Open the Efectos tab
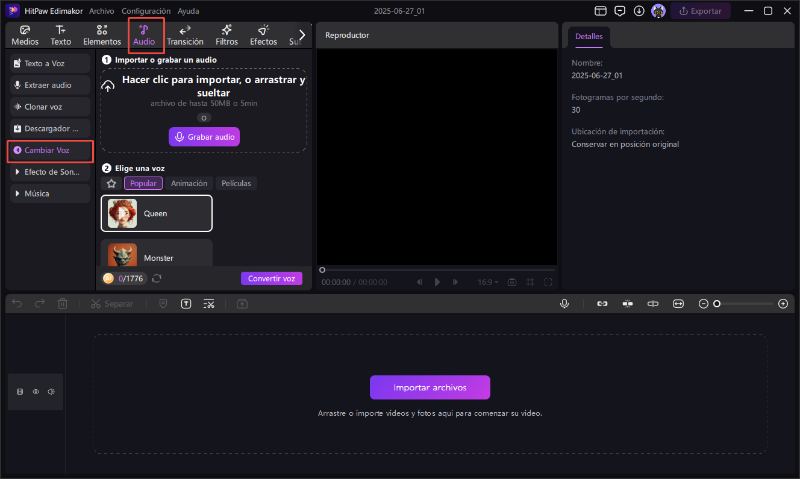800x479 pixels. click(x=263, y=35)
